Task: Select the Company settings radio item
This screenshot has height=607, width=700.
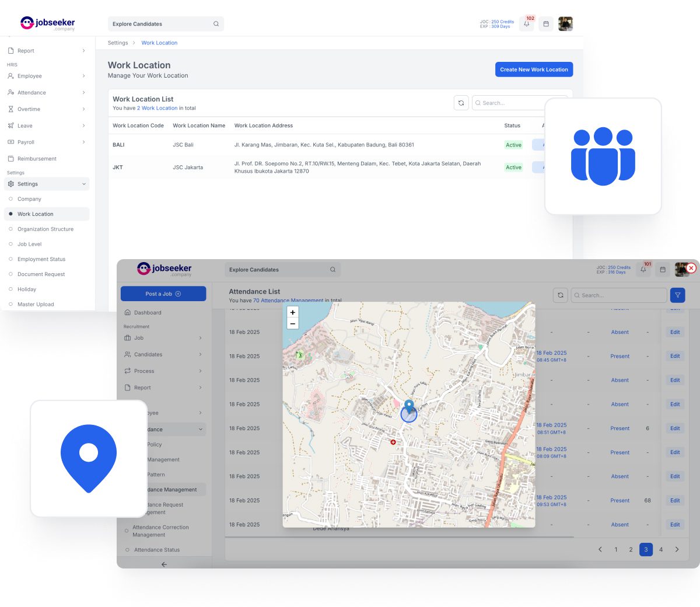Action: (x=47, y=199)
